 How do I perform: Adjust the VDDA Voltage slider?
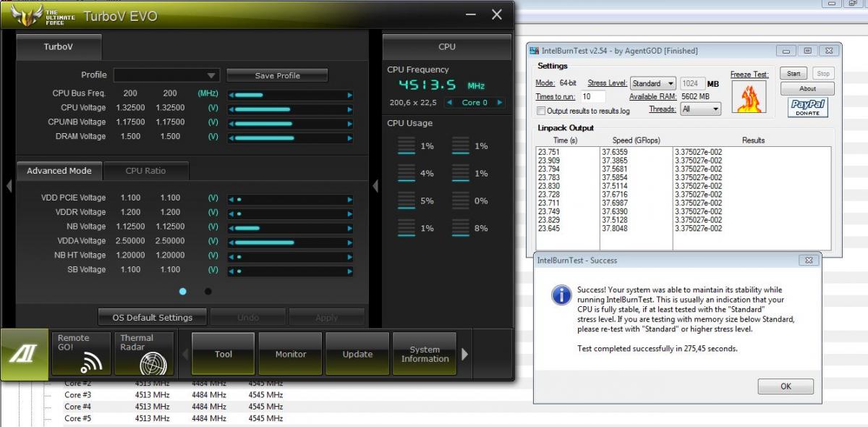pyautogui.click(x=291, y=242)
